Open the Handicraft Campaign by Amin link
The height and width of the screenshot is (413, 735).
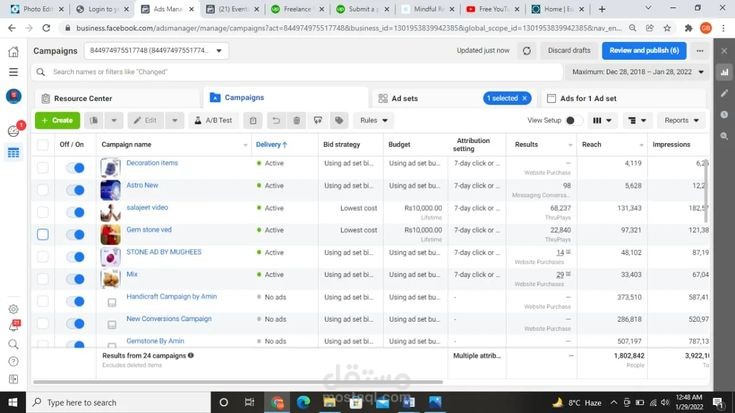coord(172,296)
